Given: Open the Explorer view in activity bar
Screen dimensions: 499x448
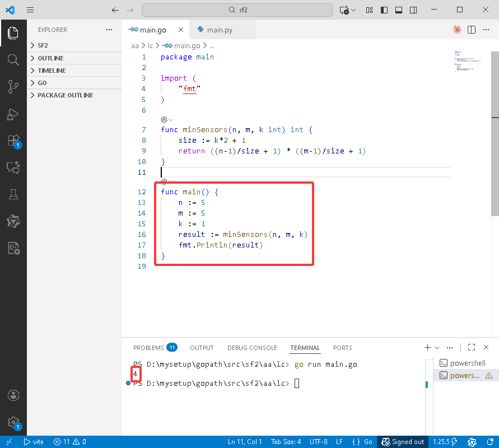Looking at the screenshot, I should coord(13,33).
